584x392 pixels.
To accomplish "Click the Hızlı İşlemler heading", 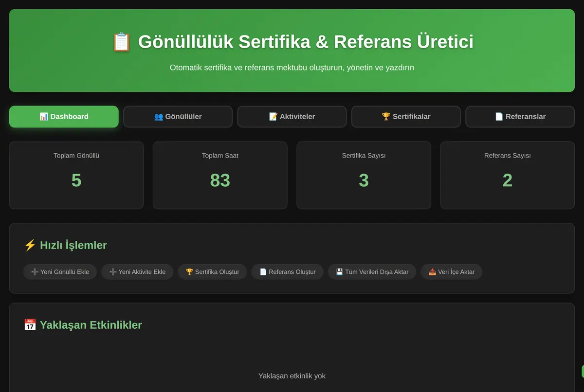I will click(x=65, y=245).
